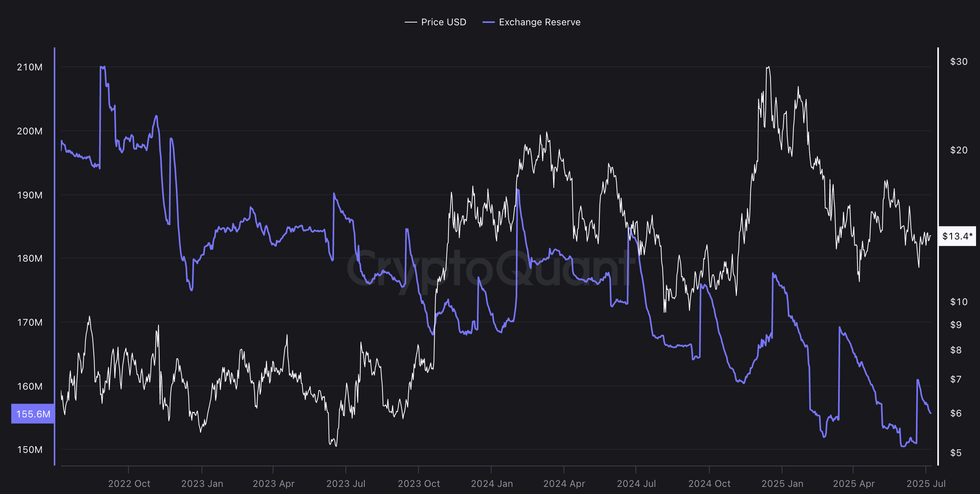Click the 2025 Jul date label
This screenshot has height=494, width=980.
coord(926,484)
